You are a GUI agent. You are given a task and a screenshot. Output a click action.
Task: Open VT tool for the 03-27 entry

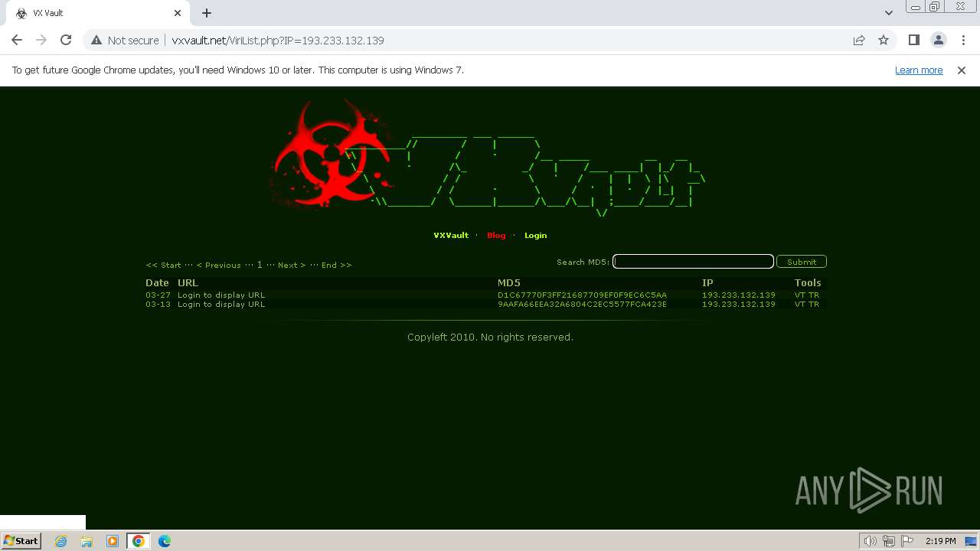(800, 295)
